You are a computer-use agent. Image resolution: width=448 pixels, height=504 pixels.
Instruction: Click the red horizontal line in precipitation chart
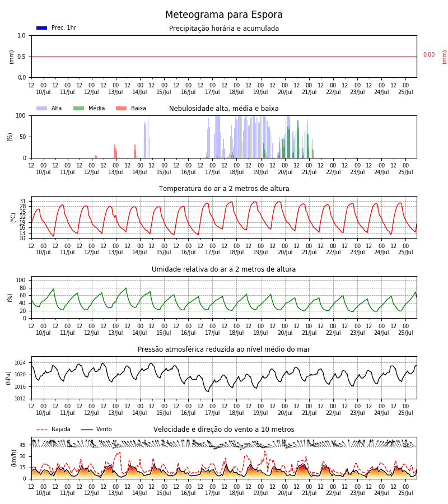pyautogui.click(x=224, y=57)
